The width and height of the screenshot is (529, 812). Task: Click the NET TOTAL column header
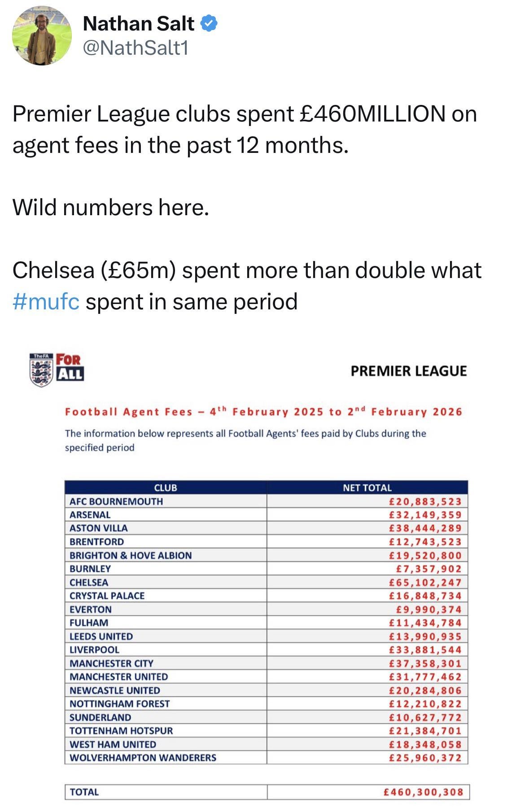367,487
